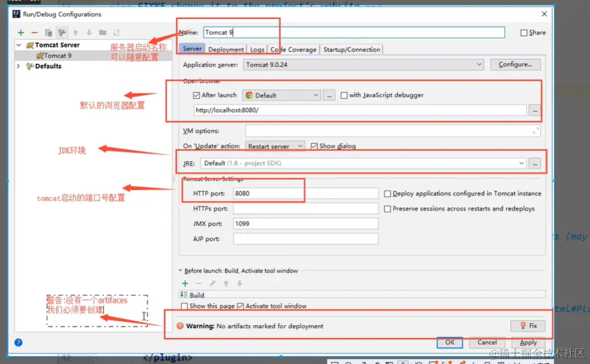Click the ellipsis button beside JRE field

[x=535, y=163]
